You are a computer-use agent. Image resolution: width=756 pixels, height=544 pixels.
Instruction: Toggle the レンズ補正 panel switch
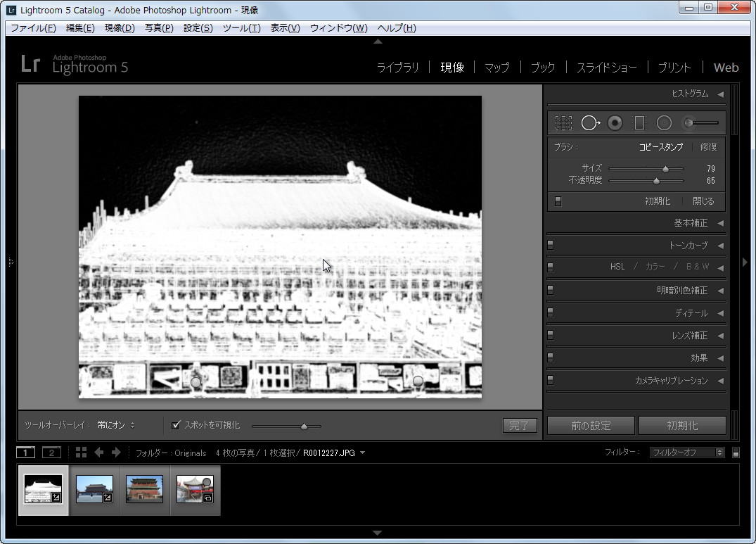pyautogui.click(x=550, y=335)
